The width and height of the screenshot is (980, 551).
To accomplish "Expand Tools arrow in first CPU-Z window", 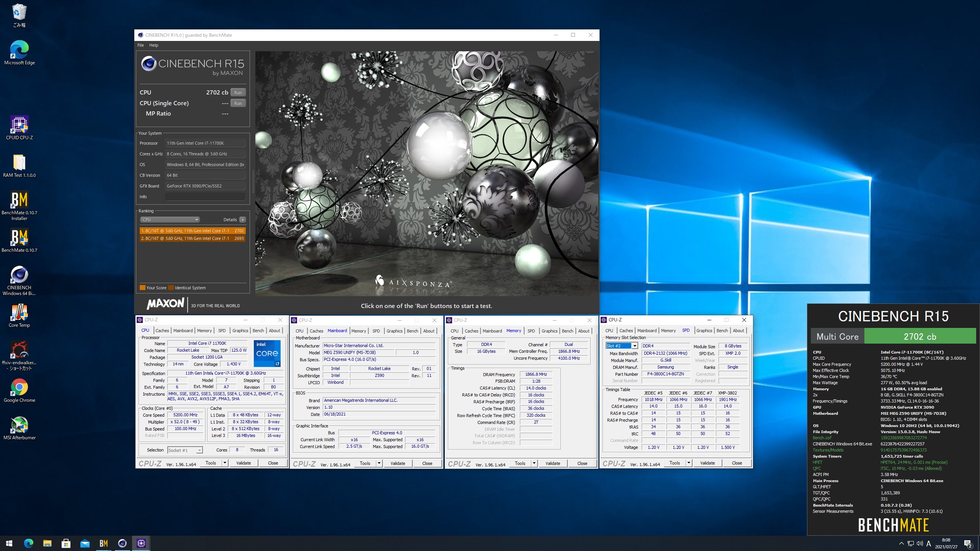I will (x=225, y=463).
